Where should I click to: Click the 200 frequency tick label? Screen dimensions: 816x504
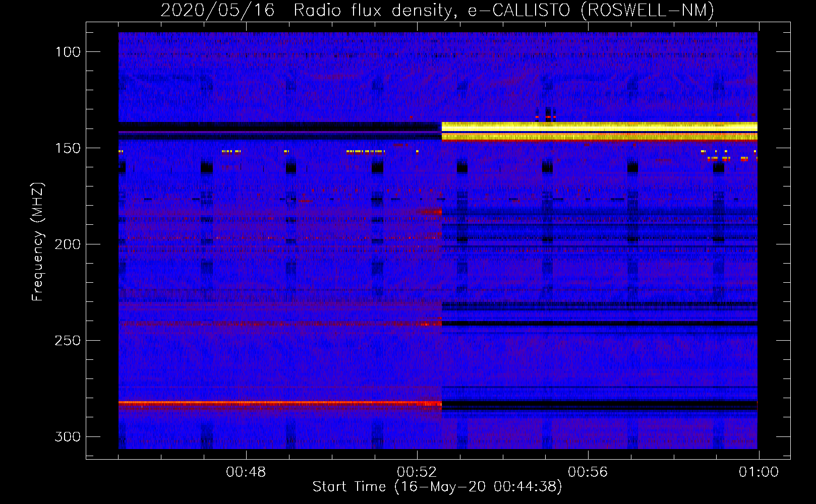tap(68, 244)
